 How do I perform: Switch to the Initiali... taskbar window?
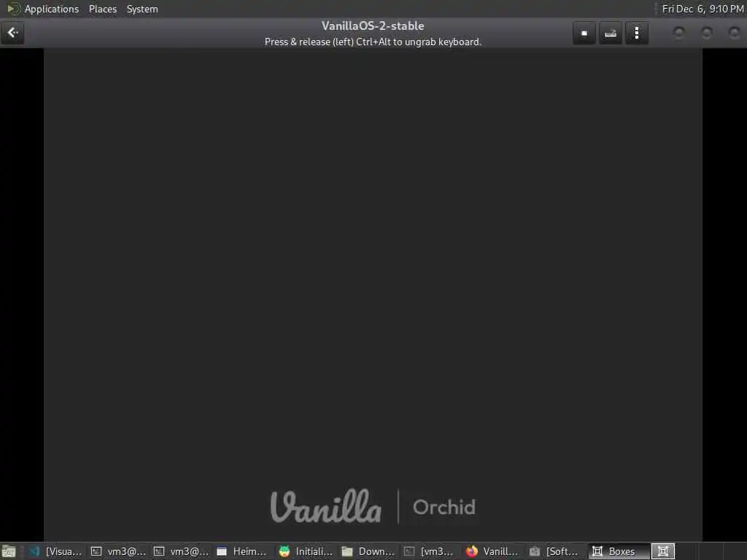[306, 551]
